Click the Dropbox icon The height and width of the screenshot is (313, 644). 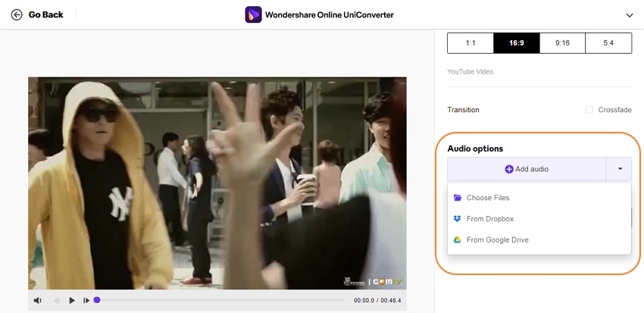[x=457, y=219]
